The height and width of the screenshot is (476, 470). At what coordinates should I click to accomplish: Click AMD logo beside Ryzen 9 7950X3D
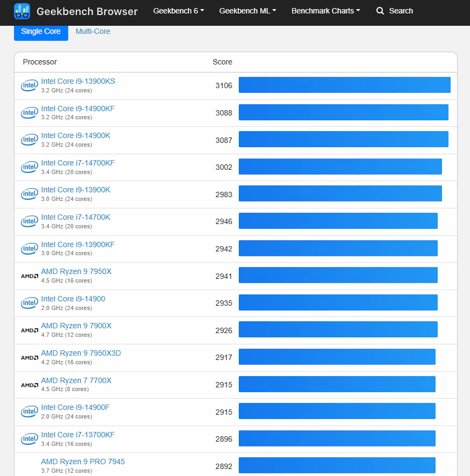(x=30, y=358)
